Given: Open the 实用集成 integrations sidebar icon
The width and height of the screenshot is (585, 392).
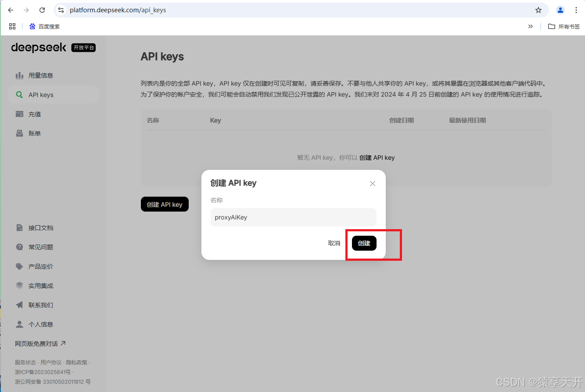Looking at the screenshot, I should [19, 285].
